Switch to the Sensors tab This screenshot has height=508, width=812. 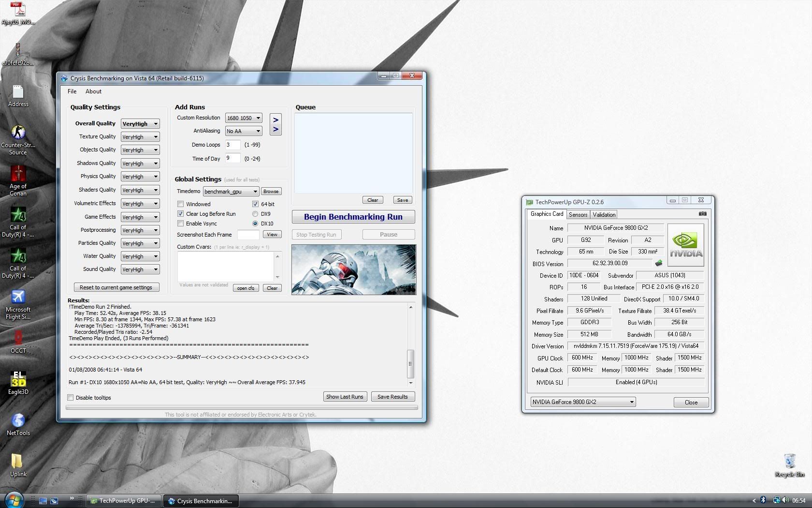point(578,215)
